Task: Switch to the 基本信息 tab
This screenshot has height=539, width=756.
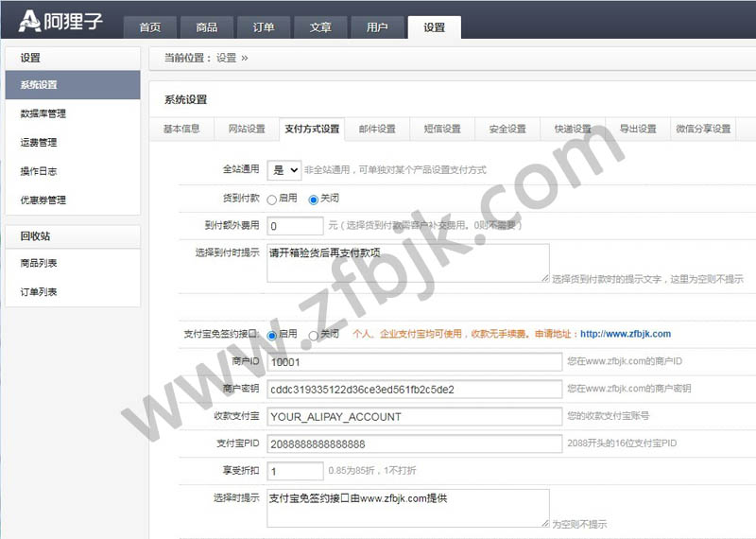Action: (x=181, y=129)
